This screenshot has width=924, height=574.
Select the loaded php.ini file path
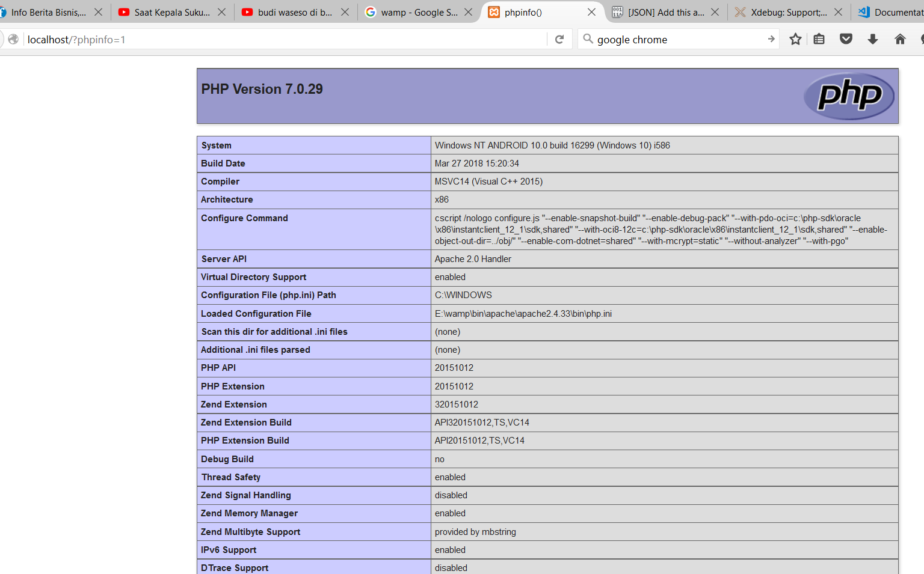pos(523,314)
